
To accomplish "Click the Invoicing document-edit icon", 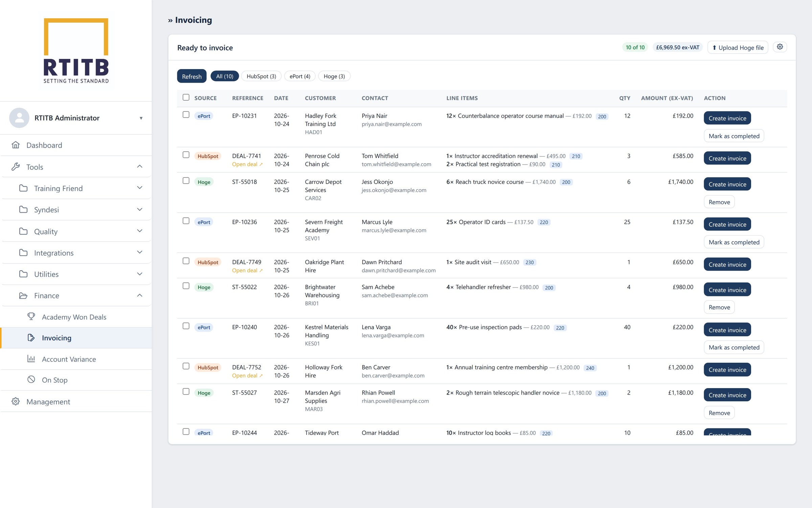I will (31, 338).
